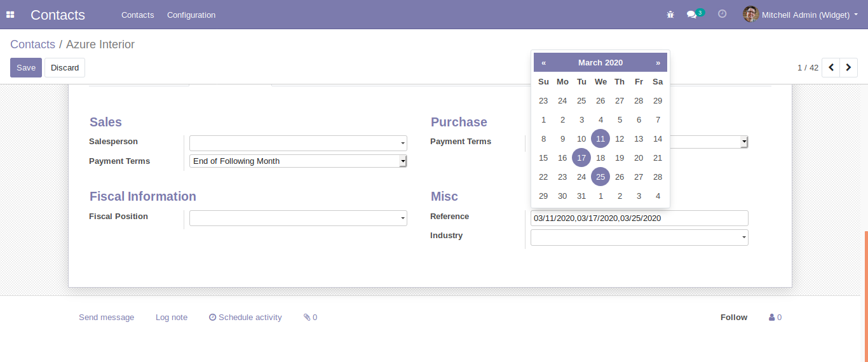The height and width of the screenshot is (362, 868).
Task: Open the apps grid menu icon
Action: click(10, 15)
